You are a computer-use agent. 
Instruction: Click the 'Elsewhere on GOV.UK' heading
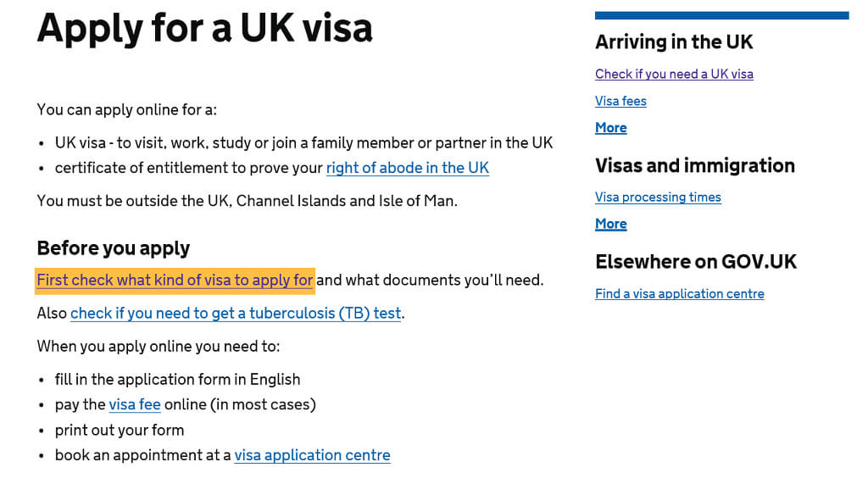(x=696, y=262)
